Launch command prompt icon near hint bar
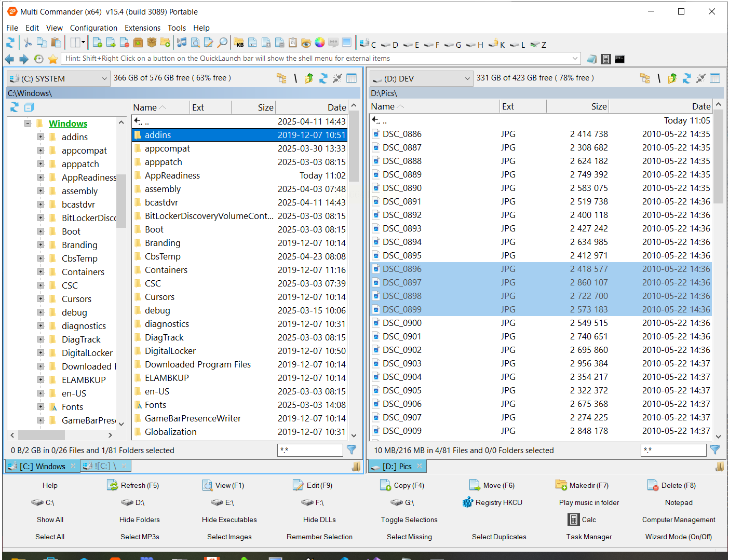The height and width of the screenshot is (560, 729). [619, 59]
